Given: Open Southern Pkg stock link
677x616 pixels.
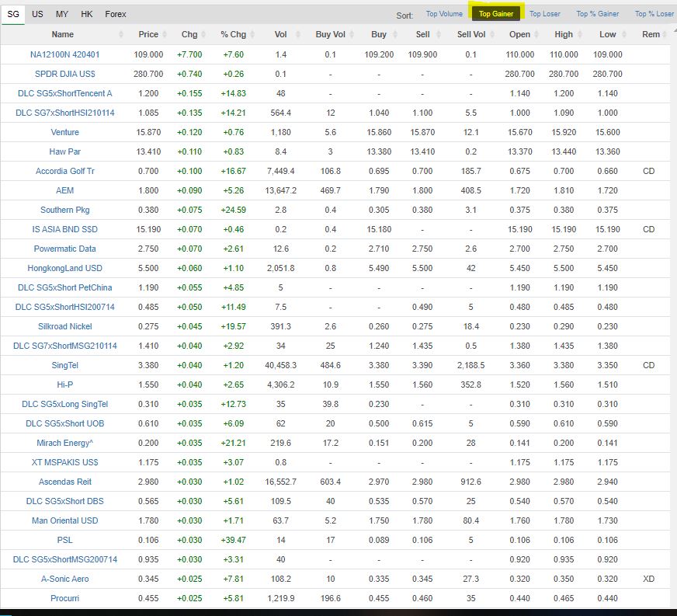Looking at the screenshot, I should 64,211.
